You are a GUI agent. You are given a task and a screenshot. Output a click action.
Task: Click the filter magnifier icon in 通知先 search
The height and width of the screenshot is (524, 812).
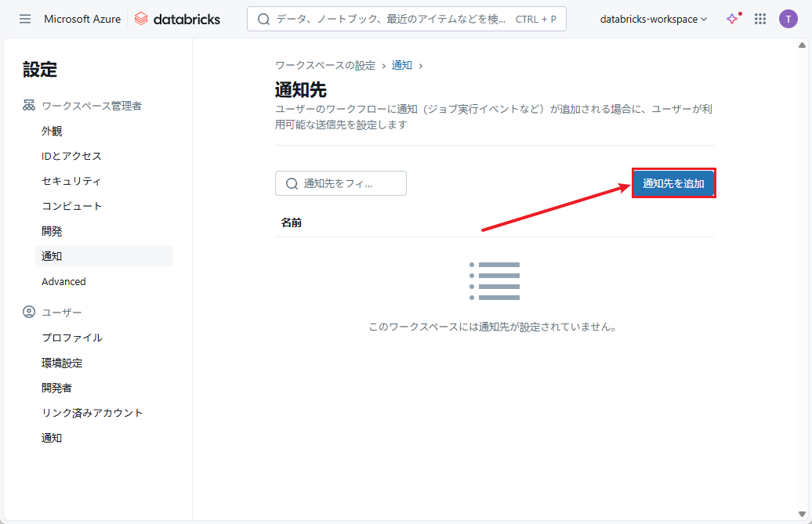(x=292, y=183)
